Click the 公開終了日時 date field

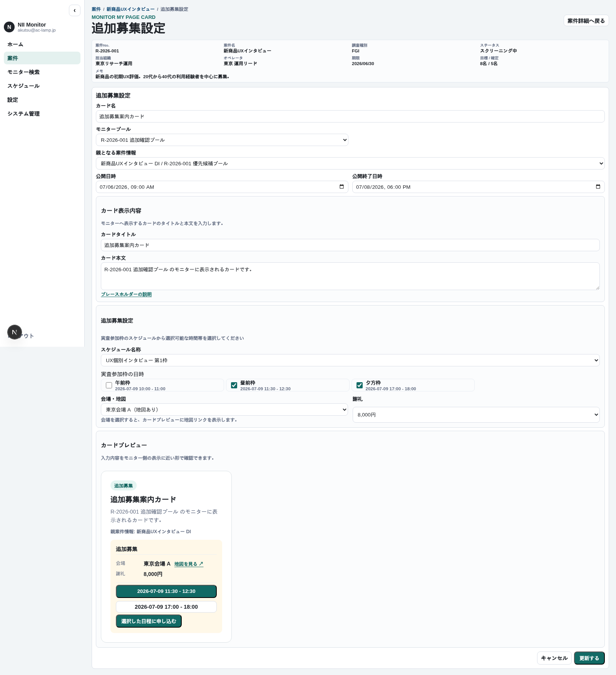coord(479,187)
